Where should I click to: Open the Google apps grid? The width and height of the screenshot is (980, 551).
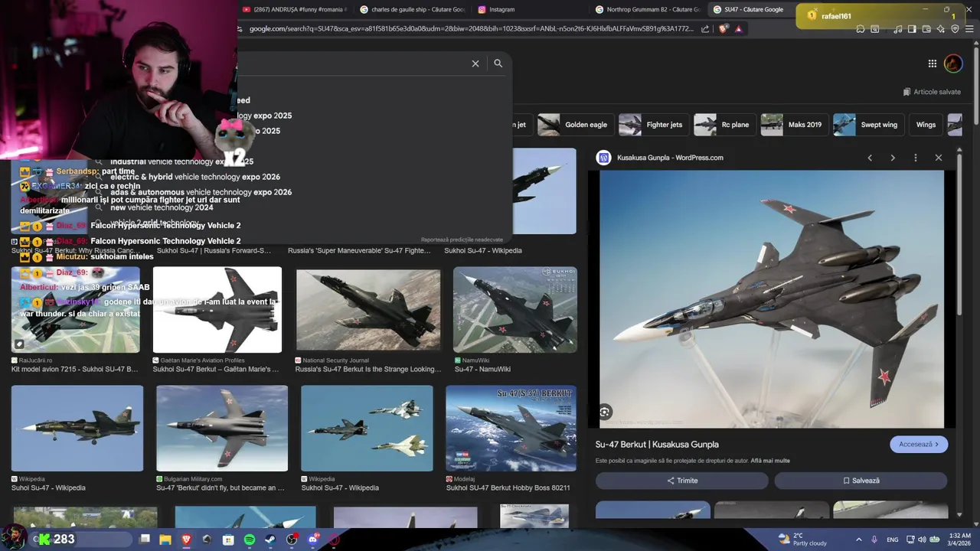(933, 64)
